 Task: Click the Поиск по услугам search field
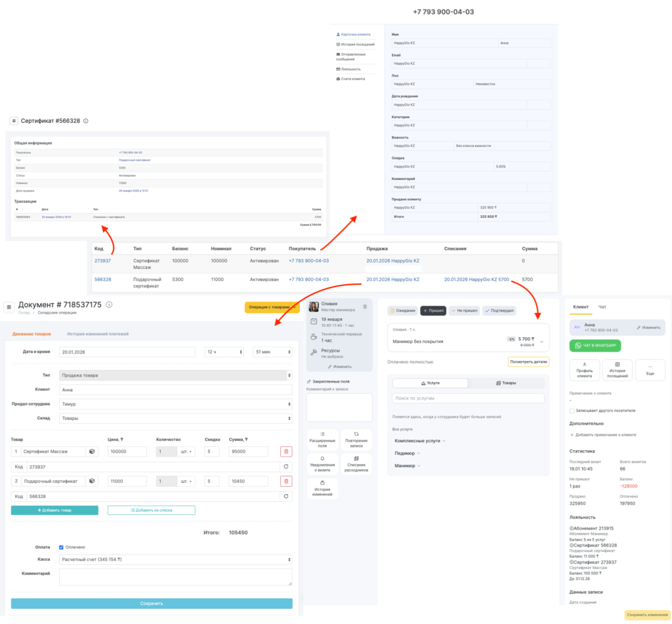(x=468, y=398)
